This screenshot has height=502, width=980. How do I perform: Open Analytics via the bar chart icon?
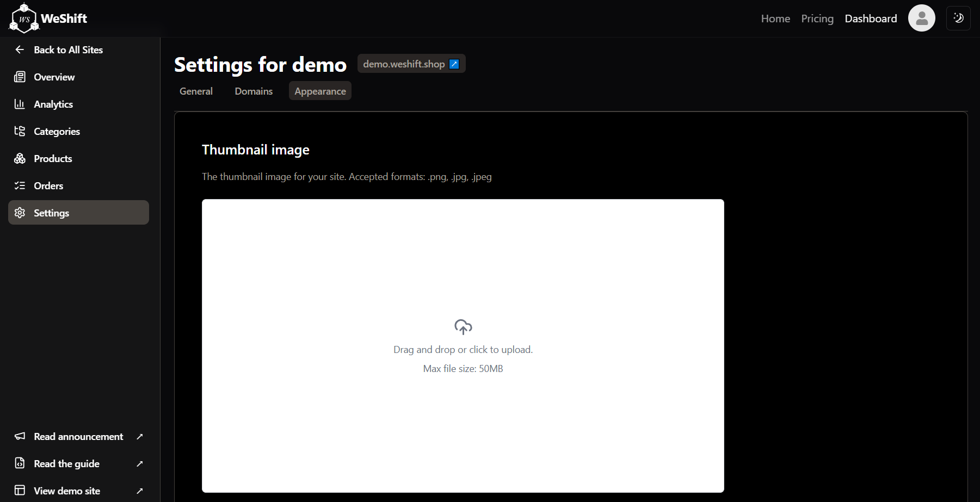tap(20, 104)
